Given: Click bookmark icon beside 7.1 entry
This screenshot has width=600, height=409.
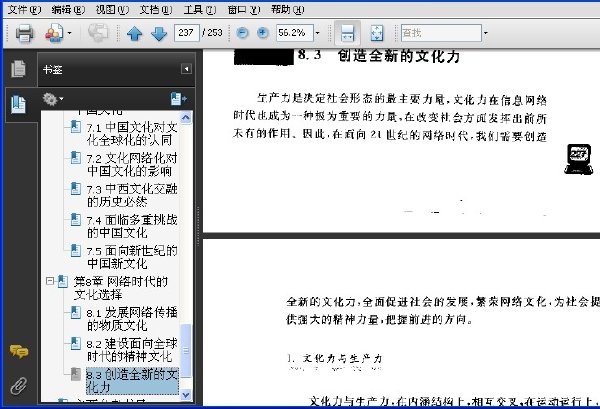Looking at the screenshot, I should pyautogui.click(x=76, y=127).
